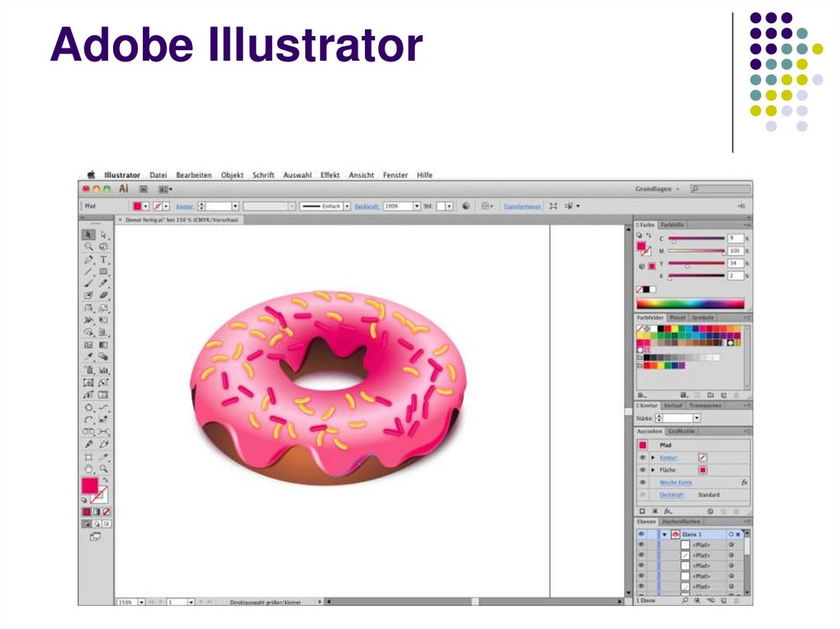Image resolution: width=840 pixels, height=629 pixels.
Task: Open the Fenster menu
Action: [x=395, y=175]
